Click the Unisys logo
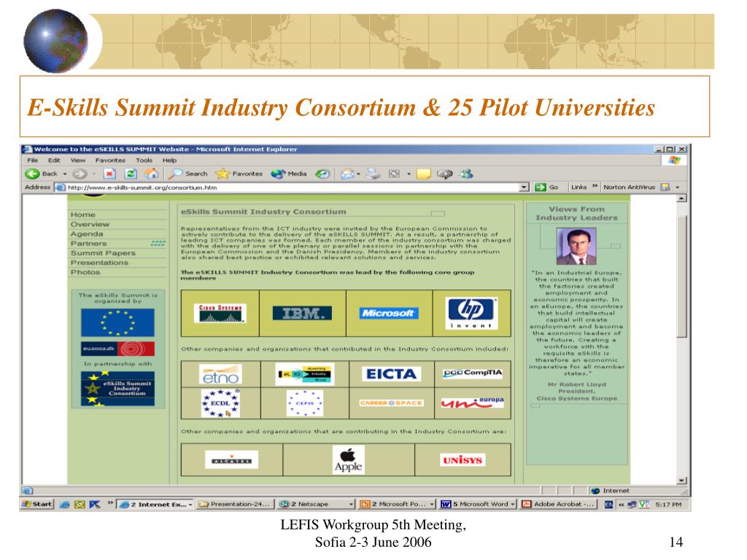This screenshot has height=560, width=747. coord(462,460)
